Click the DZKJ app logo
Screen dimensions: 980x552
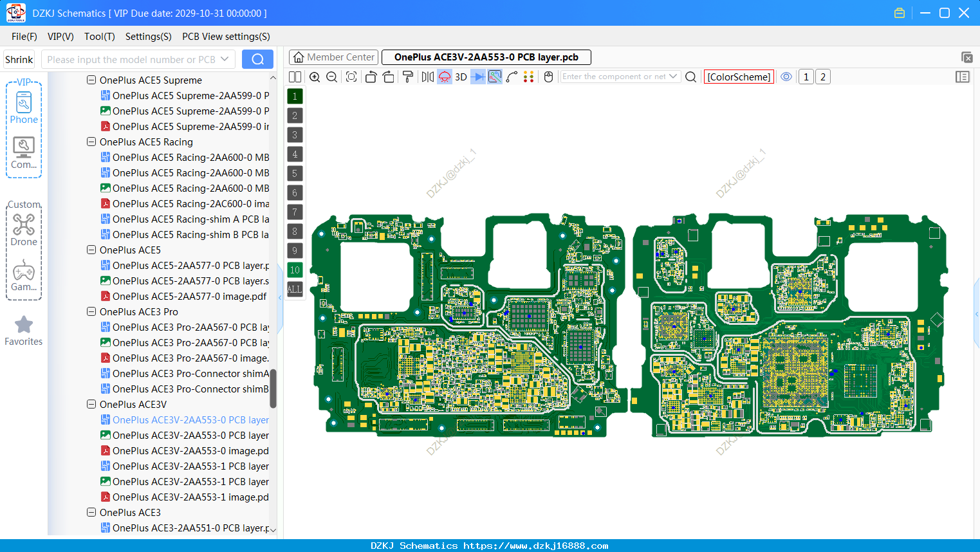15,13
